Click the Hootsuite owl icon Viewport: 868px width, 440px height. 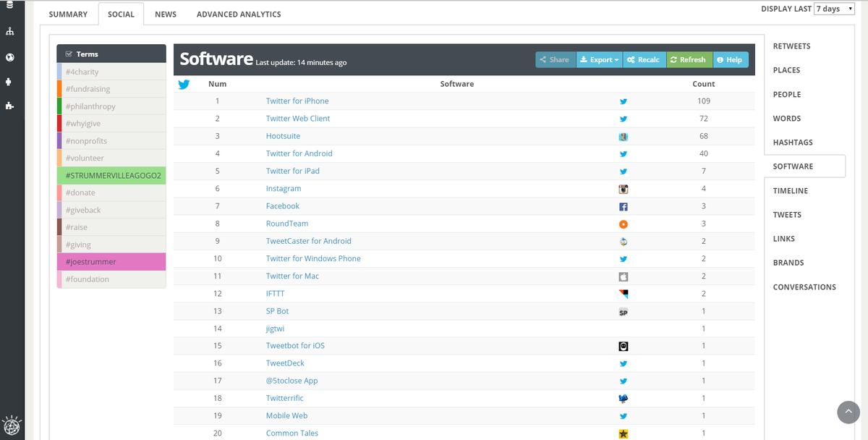(x=623, y=136)
